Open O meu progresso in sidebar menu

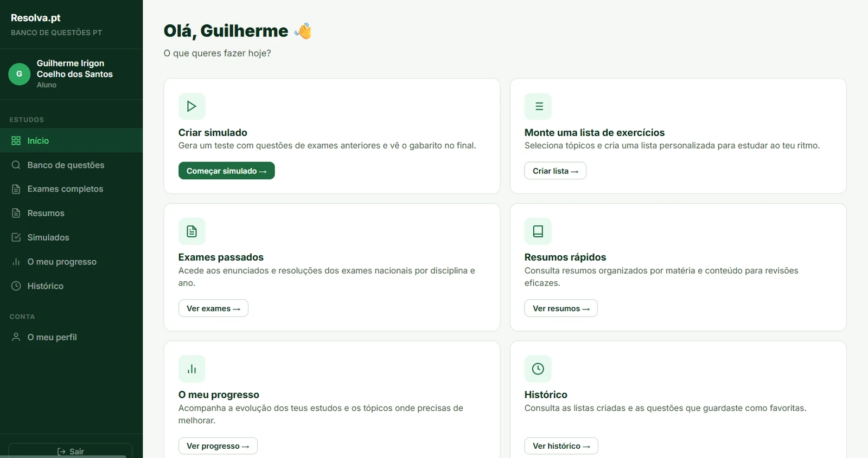pos(71,262)
